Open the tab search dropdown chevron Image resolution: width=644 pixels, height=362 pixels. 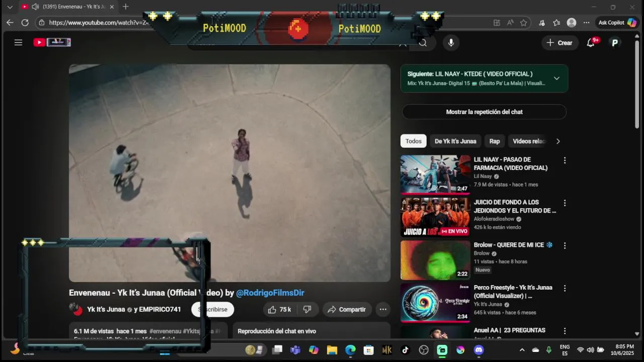(x=10, y=7)
